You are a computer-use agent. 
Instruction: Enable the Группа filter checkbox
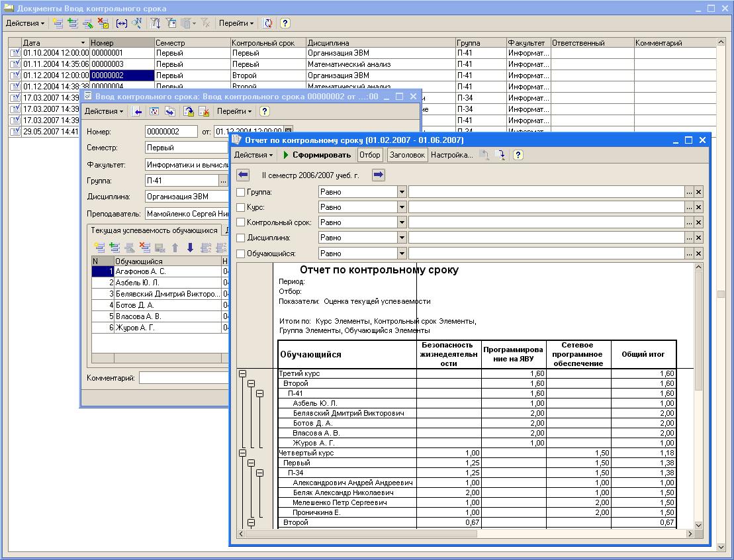[x=241, y=192]
